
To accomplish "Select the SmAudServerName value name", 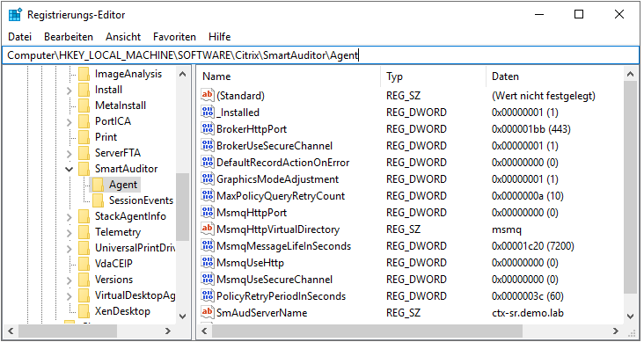I will pos(261,312).
